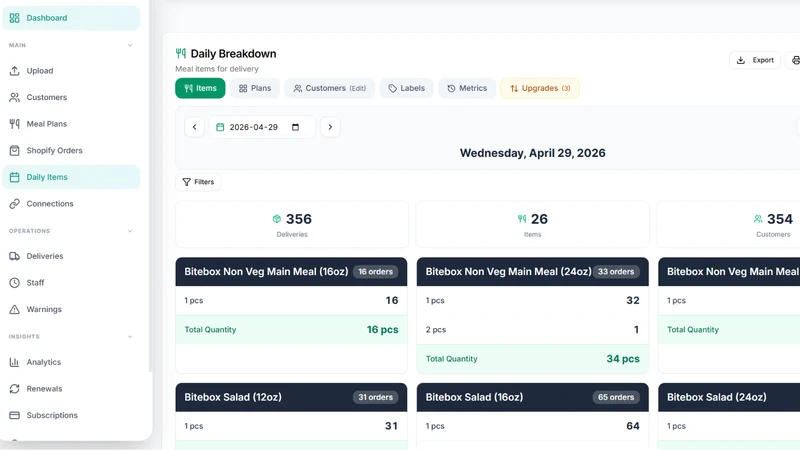800x450 pixels.
Task: Collapse the MAIN sidebar section
Action: [130, 45]
